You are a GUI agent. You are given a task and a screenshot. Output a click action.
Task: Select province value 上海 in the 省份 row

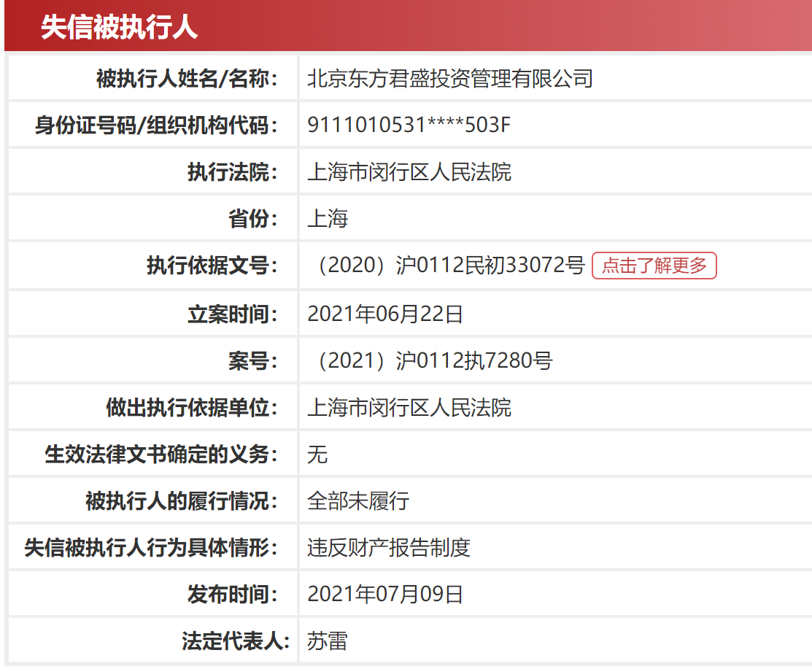328,219
